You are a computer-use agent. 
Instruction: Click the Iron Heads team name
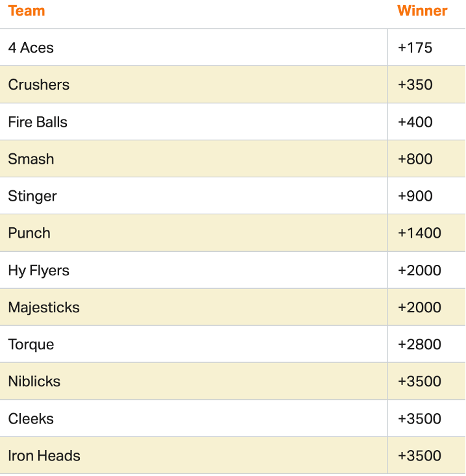[44, 456]
